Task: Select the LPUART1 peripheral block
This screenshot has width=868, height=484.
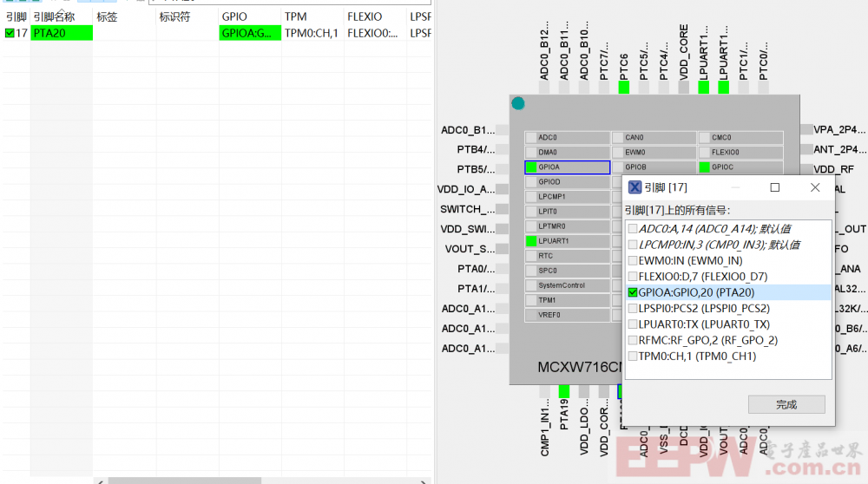Action: tap(568, 241)
